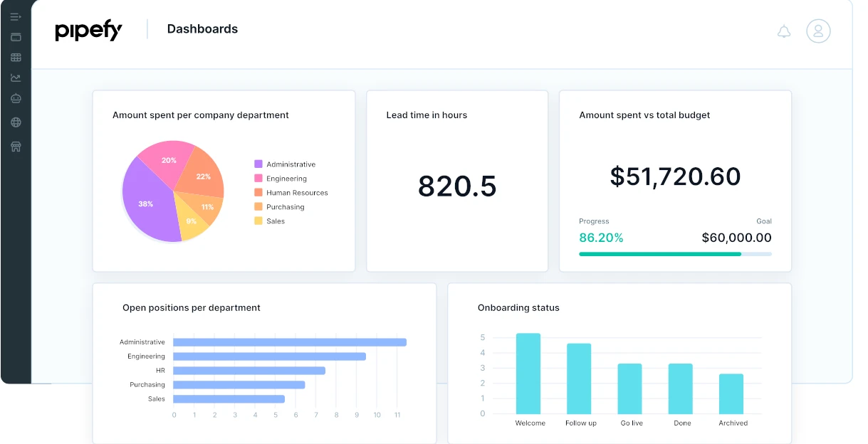Open the robot automation icon
The height and width of the screenshot is (444, 868).
point(16,99)
